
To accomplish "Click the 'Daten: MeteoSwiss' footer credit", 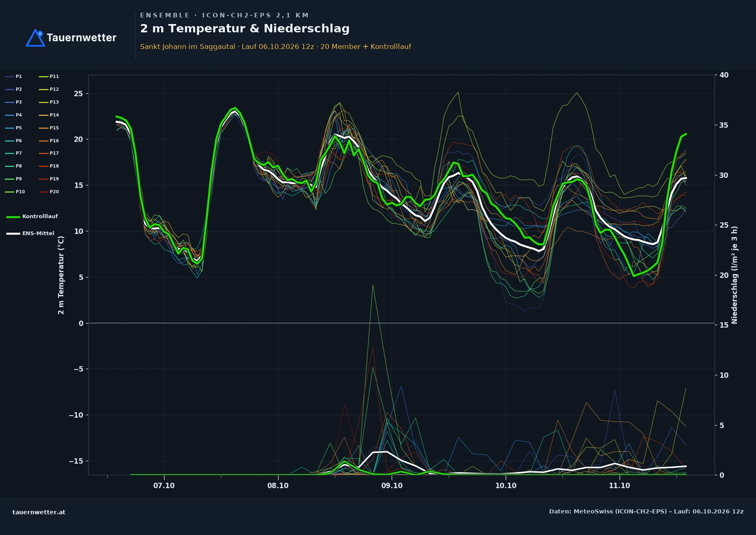I will (646, 511).
